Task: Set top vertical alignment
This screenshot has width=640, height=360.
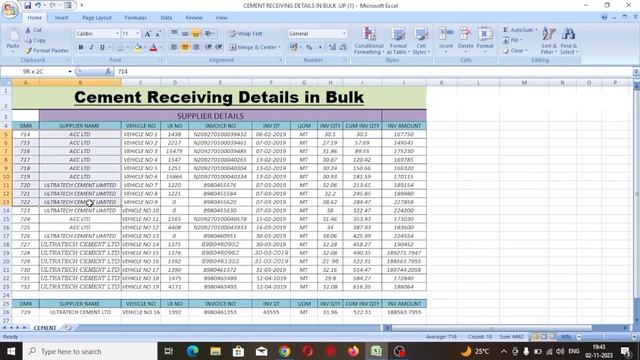Action: click(174, 33)
